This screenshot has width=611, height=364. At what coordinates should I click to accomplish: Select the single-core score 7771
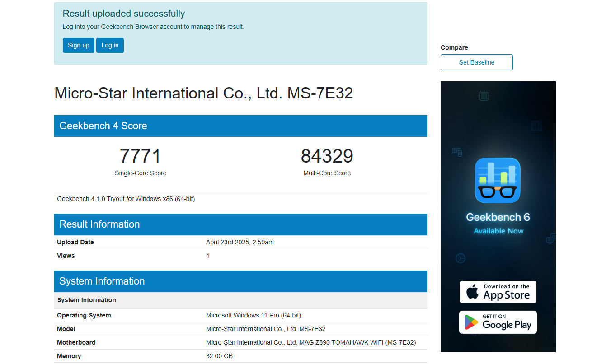[141, 156]
